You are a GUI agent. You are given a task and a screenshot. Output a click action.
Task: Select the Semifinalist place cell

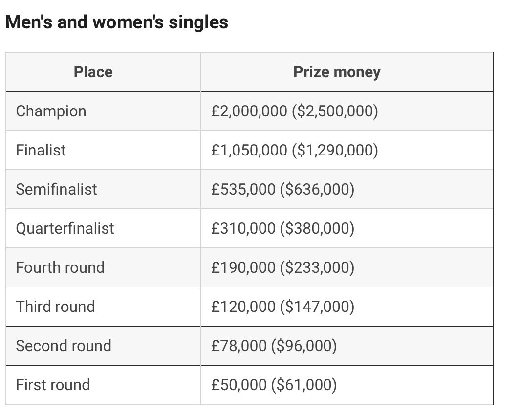coord(56,189)
